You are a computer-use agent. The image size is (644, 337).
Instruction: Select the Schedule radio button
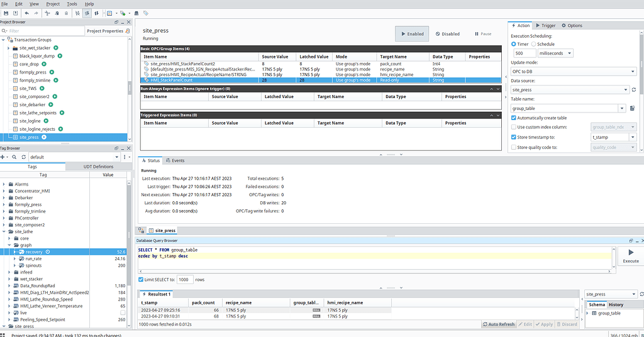(x=532, y=44)
